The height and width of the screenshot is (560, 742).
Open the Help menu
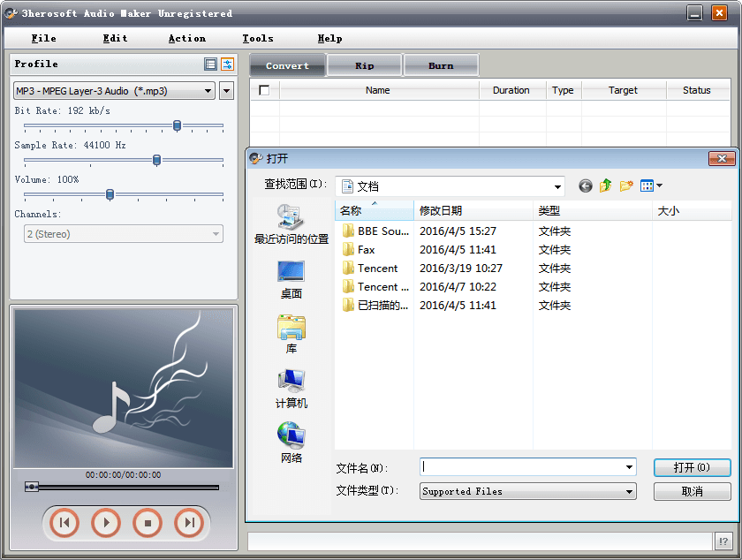[329, 38]
